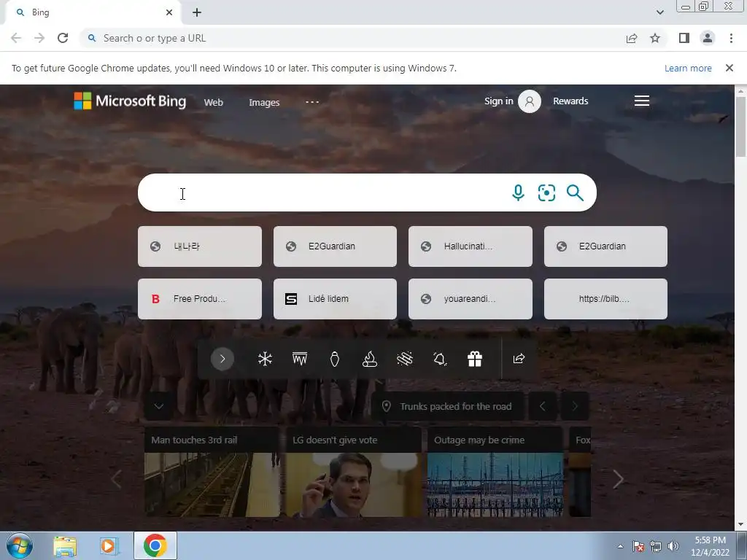Click the Chrome taskbar icon
The image size is (747, 560).
(155, 545)
